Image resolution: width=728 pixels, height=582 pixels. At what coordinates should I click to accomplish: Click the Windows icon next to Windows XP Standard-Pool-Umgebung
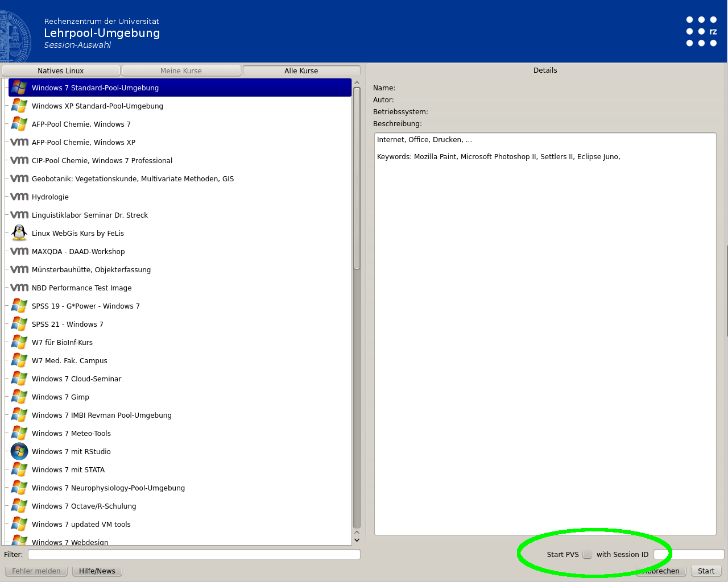click(19, 106)
